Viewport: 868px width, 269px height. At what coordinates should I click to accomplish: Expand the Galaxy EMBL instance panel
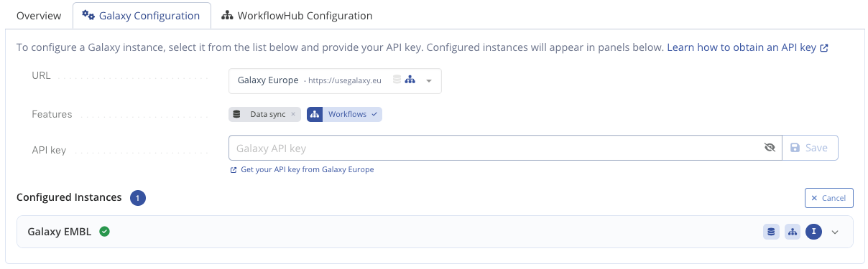tap(834, 232)
